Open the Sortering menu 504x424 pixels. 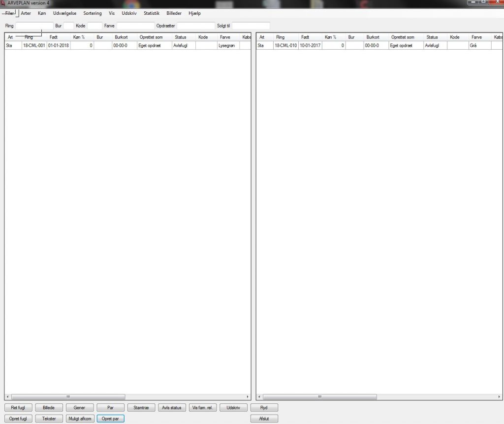point(92,13)
